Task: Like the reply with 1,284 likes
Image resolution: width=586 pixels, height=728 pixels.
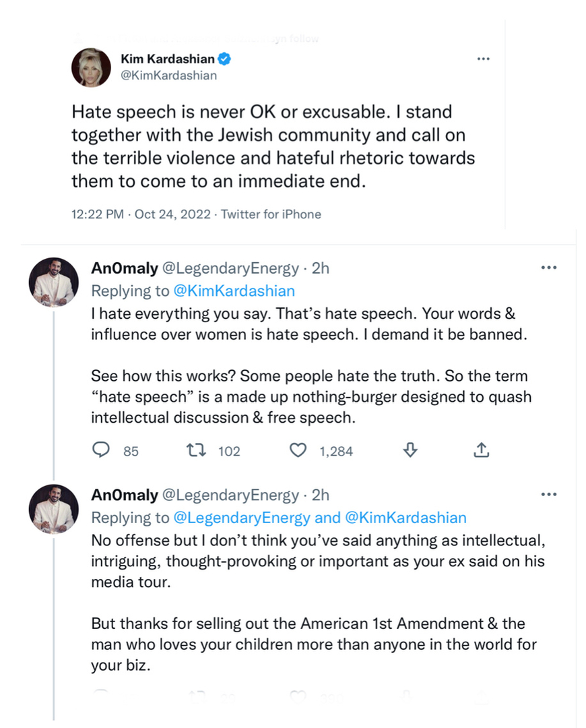Action: pos(298,450)
